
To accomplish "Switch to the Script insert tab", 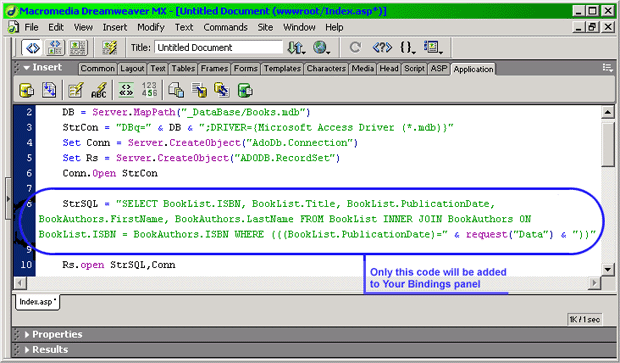I will 414,69.
